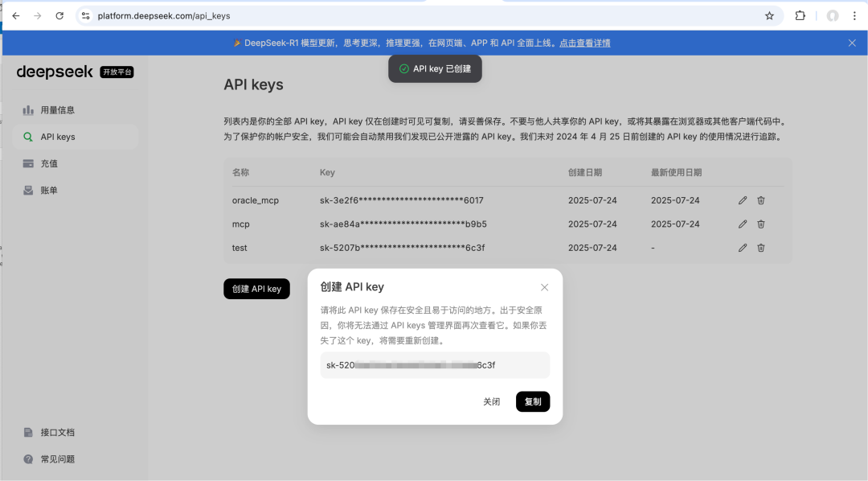Select API keys in the sidebar
The image size is (868, 481).
click(76, 137)
